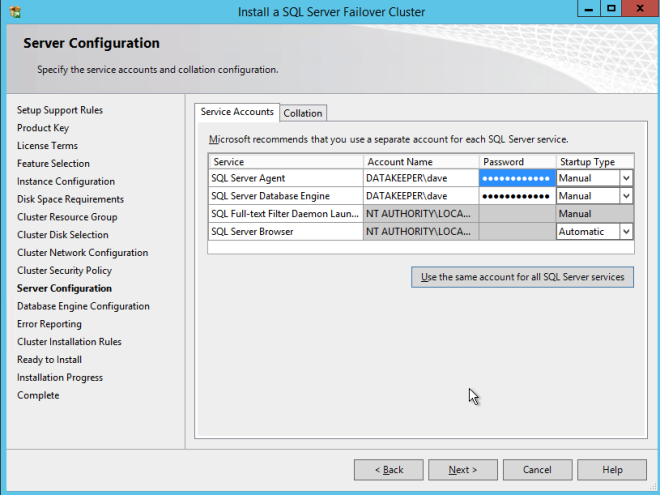Select Feature Selection step in sidebar
This screenshot has width=660, height=495.
(x=53, y=163)
